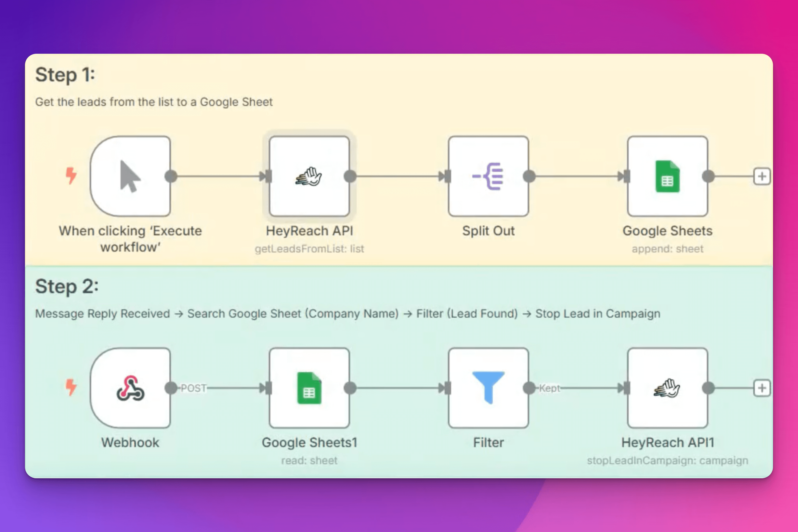
Task: Click the Step 2 sticky note heading
Action: (x=67, y=286)
